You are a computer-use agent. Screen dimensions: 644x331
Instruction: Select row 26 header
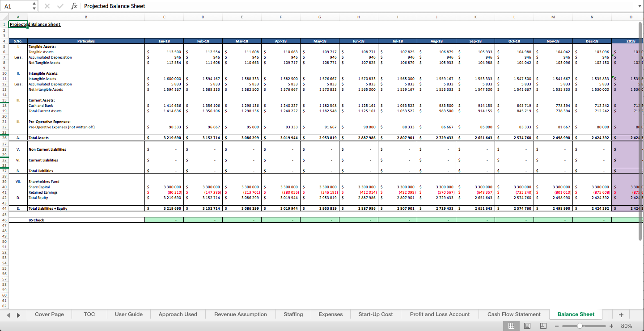4,138
